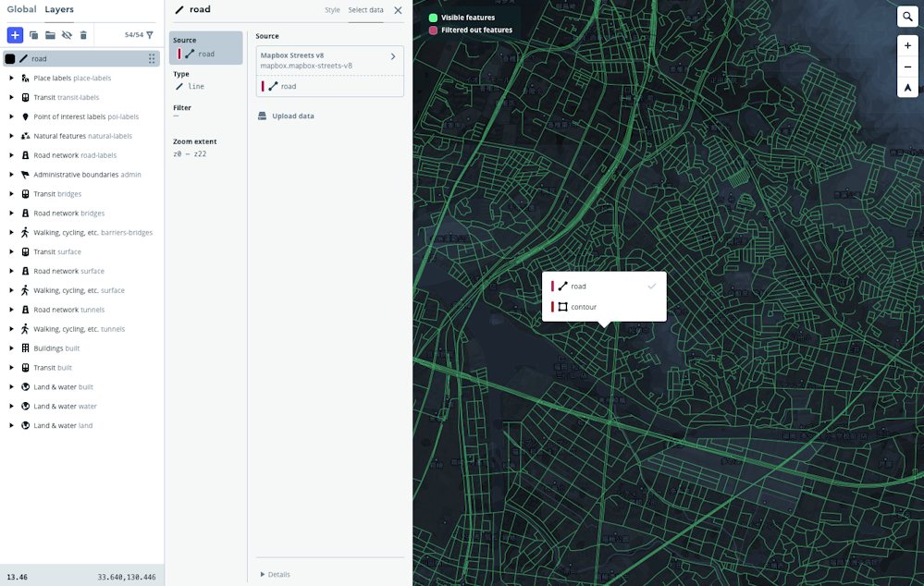
Task: Click the Road network surface icon
Action: pos(25,271)
